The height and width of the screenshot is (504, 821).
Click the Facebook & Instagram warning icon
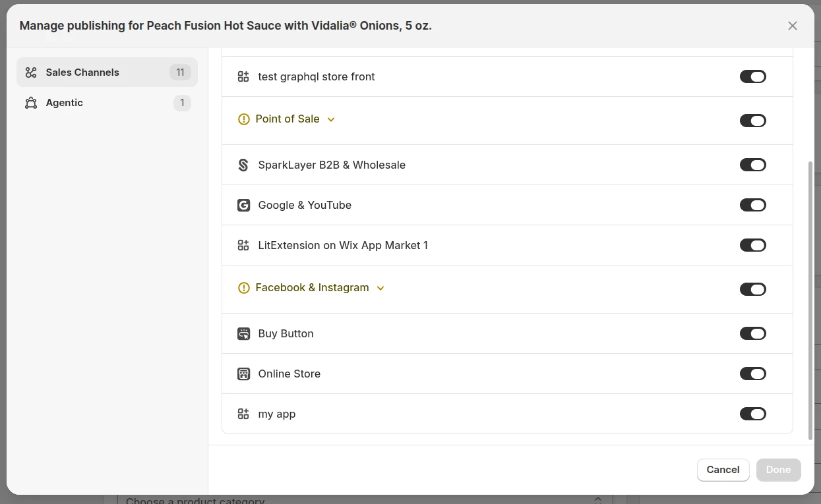coord(244,288)
